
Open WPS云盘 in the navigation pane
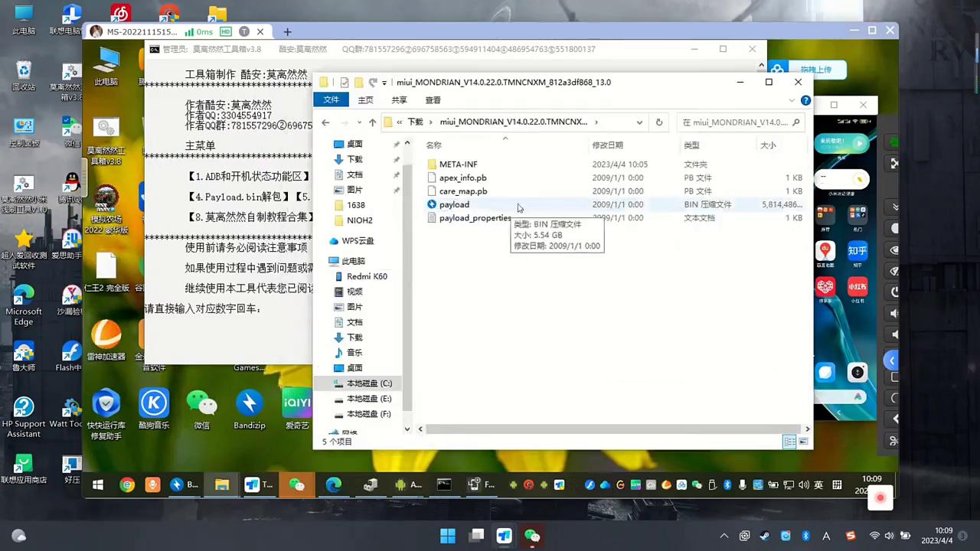click(x=357, y=241)
